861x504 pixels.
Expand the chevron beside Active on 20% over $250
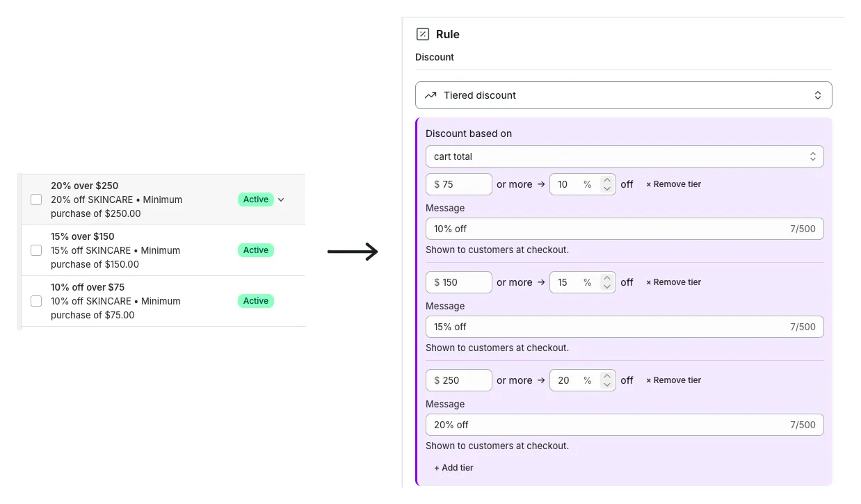point(281,200)
